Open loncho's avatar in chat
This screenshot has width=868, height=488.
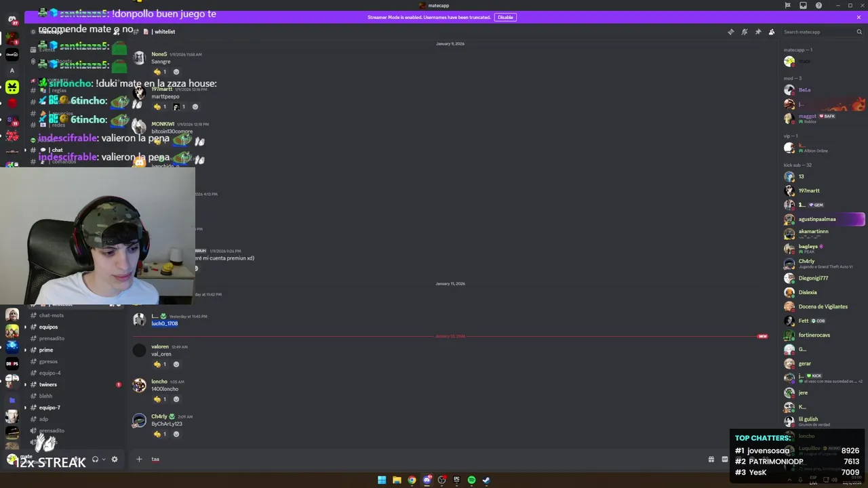pyautogui.click(x=139, y=385)
